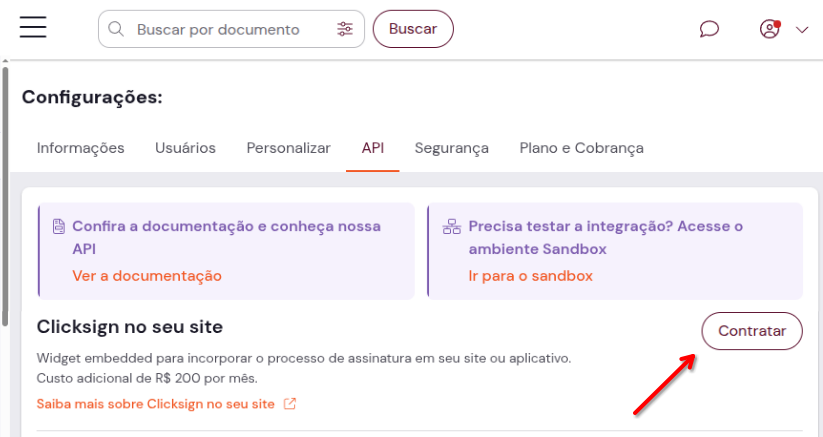Expand the account dropdown chevron
The image size is (823, 437).
(801, 30)
